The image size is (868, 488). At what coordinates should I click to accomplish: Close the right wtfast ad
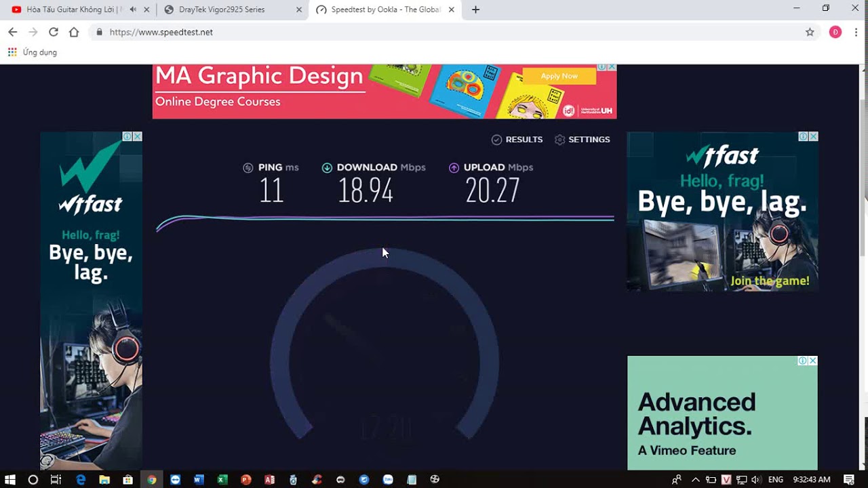point(814,136)
